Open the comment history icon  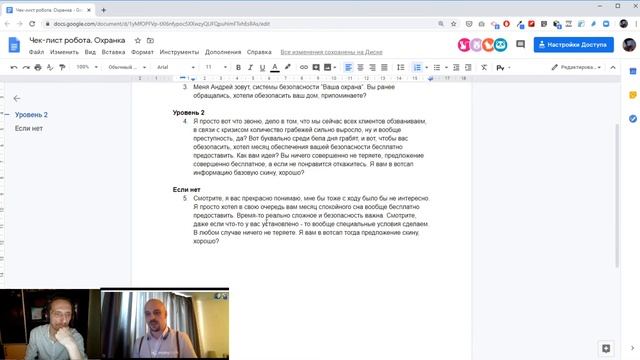point(520,44)
